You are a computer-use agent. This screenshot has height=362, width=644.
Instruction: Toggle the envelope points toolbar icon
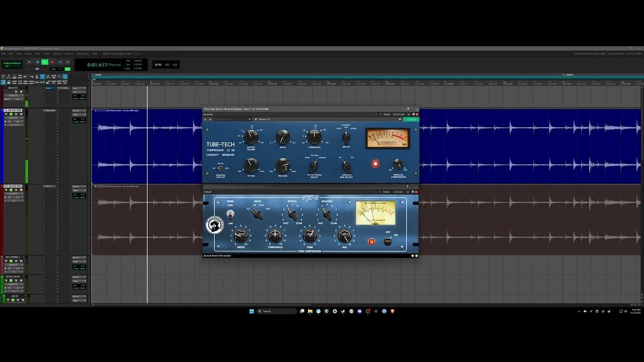pyautogui.click(x=59, y=76)
